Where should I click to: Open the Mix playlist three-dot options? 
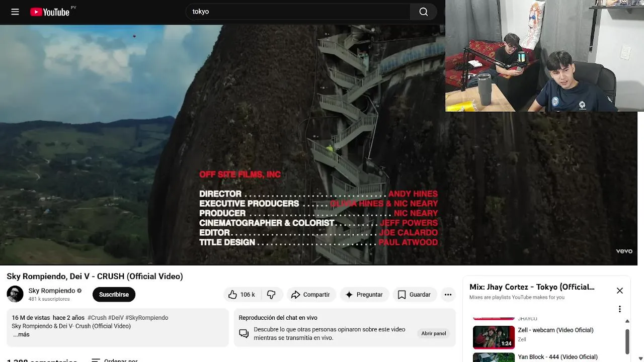click(x=620, y=309)
